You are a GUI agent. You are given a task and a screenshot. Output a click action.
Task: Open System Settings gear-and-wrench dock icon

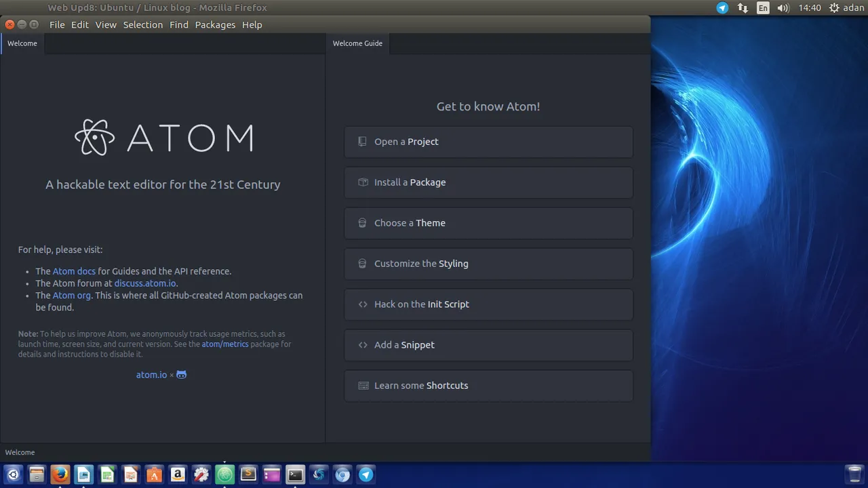(201, 474)
